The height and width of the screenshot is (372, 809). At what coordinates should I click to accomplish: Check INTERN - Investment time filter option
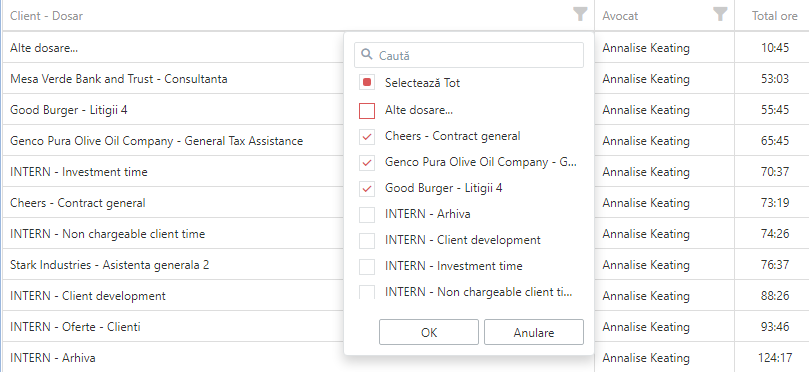pos(367,266)
